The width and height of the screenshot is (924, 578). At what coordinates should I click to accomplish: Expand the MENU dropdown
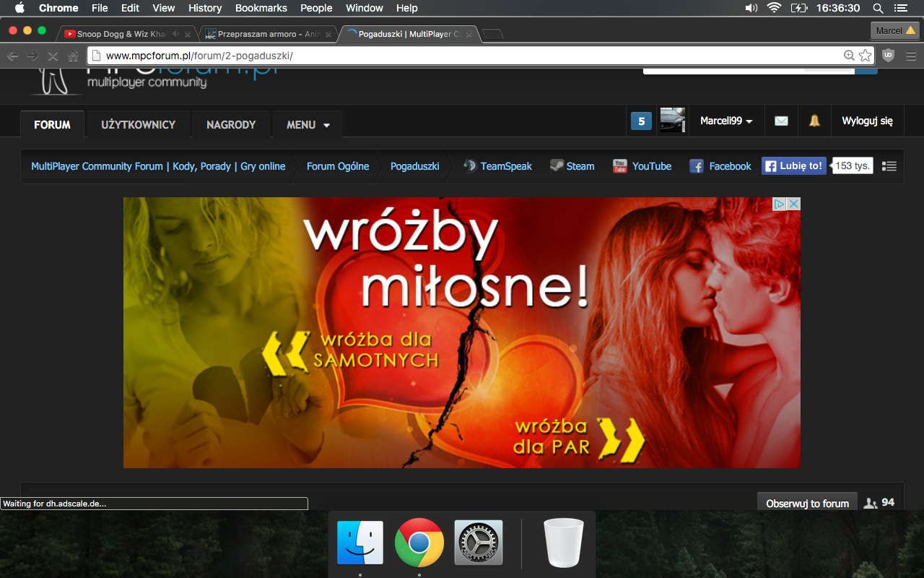(x=308, y=124)
